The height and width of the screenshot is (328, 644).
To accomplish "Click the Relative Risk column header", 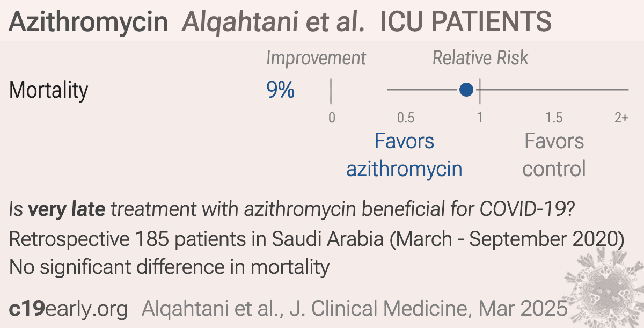I will (480, 58).
